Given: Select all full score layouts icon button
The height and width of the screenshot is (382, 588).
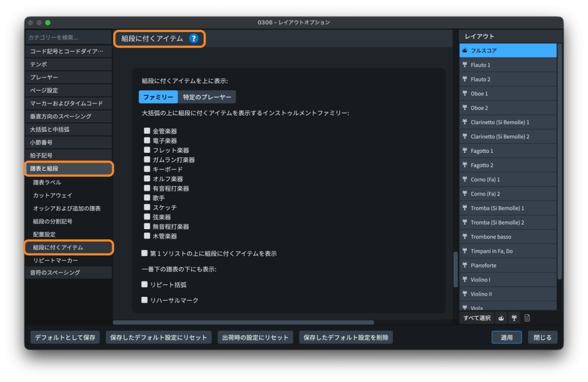Looking at the screenshot, I should (x=501, y=318).
